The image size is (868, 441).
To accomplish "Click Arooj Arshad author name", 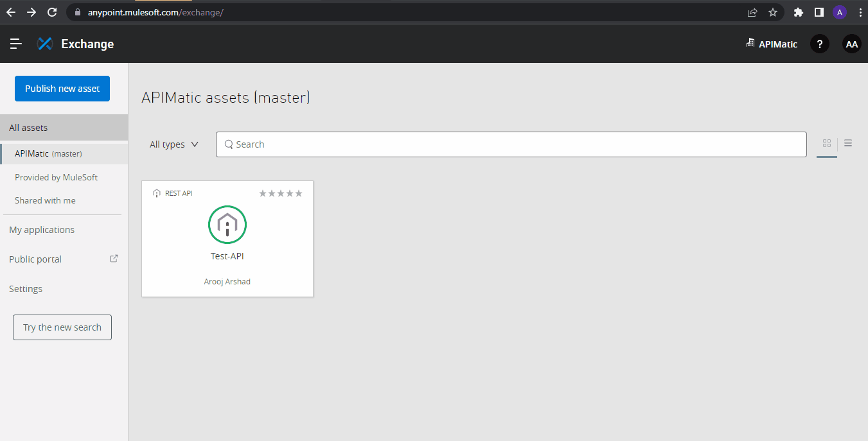I will point(227,282).
